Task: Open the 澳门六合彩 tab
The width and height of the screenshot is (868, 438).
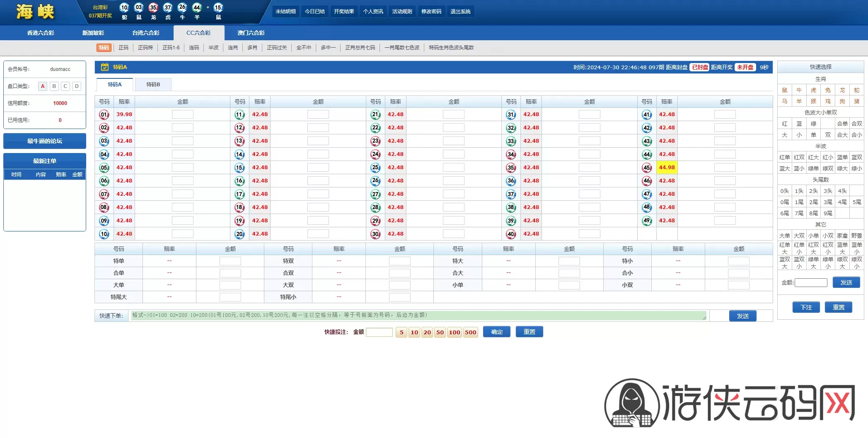Action: 251,33
